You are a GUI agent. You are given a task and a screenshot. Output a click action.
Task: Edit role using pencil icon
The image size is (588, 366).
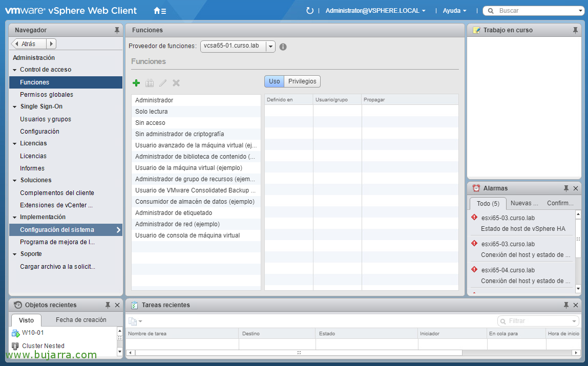click(163, 83)
